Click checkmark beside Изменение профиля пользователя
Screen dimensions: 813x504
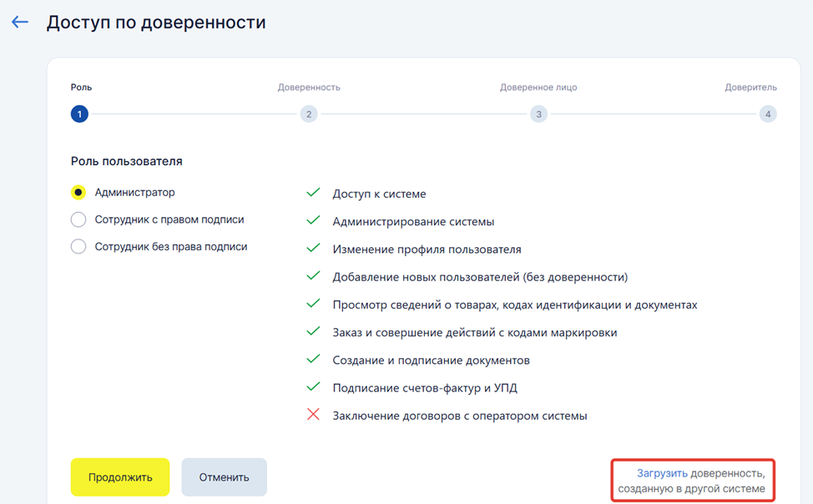point(314,249)
